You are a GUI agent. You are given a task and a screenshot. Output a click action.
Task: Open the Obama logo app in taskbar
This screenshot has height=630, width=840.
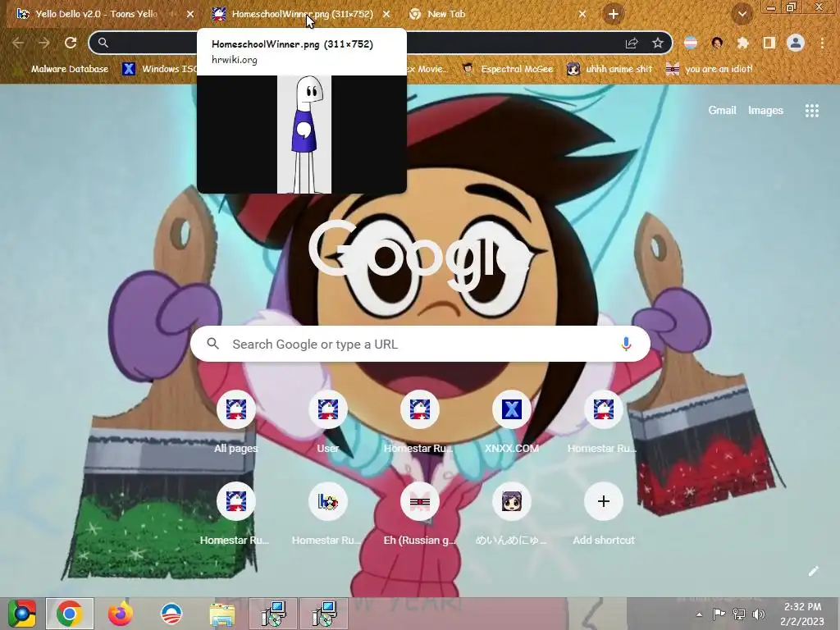(x=171, y=614)
